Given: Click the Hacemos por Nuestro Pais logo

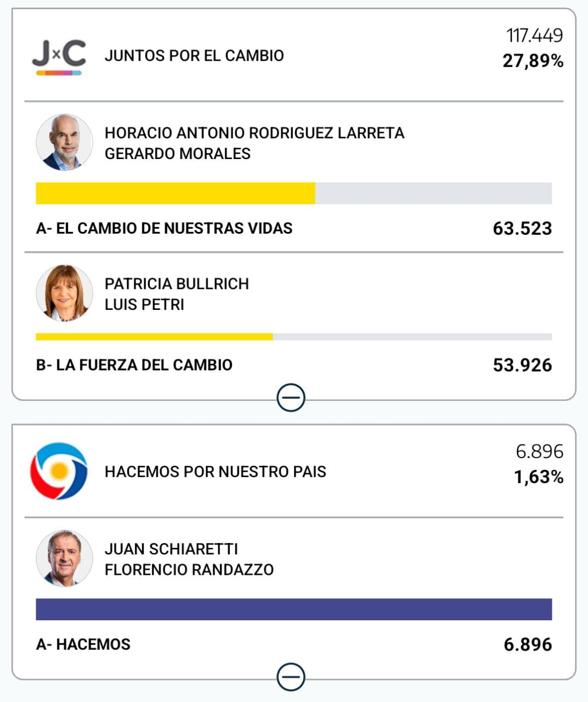Looking at the screenshot, I should 59,471.
